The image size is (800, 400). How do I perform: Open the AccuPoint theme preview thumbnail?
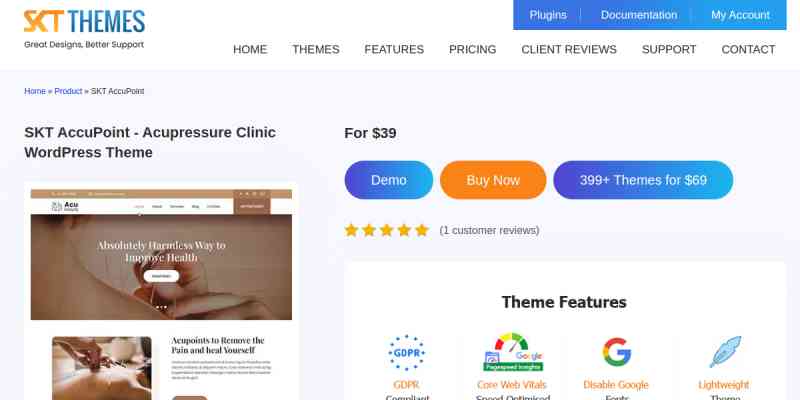[x=161, y=293]
